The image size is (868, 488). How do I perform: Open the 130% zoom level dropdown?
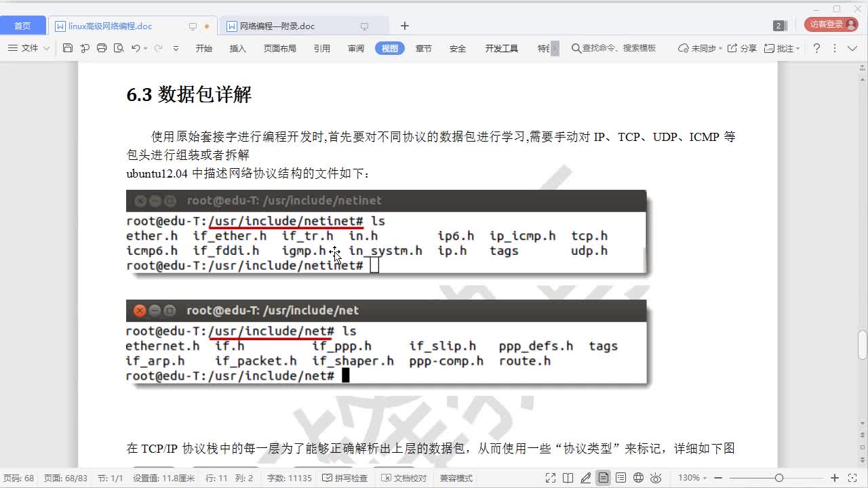692,478
